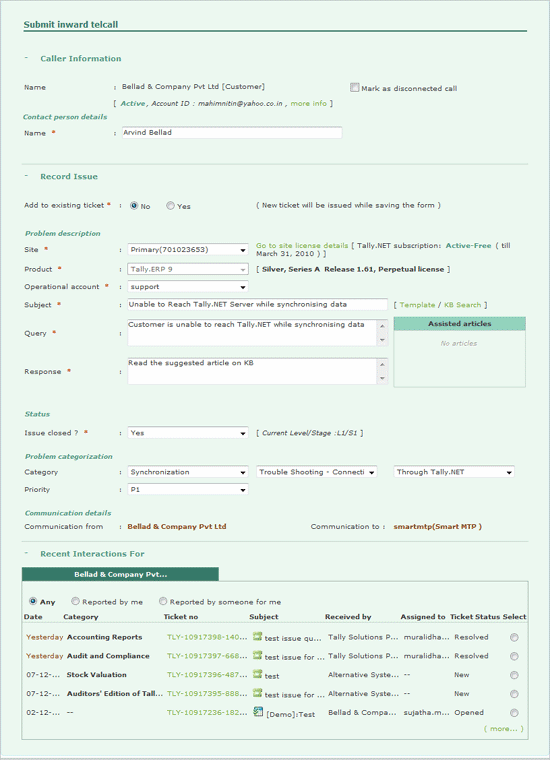Click the subject icon in the Accounting Reports row
Screen dimensions: 550x760
tap(257, 636)
